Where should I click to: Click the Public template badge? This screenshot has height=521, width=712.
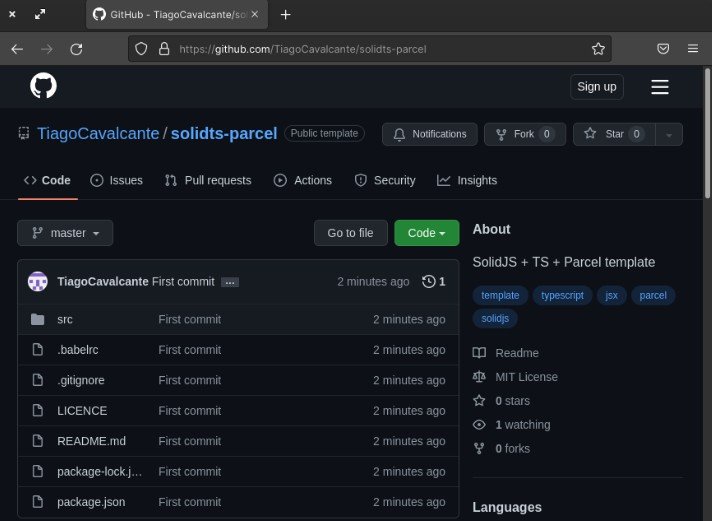(x=324, y=134)
